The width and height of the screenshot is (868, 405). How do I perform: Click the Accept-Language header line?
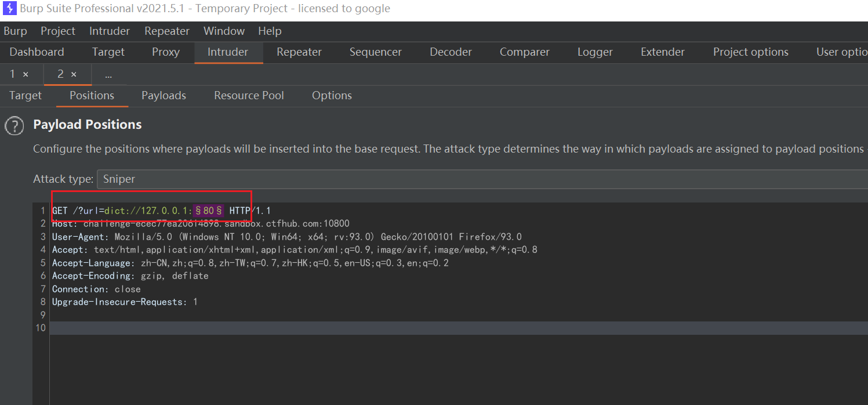click(x=250, y=263)
